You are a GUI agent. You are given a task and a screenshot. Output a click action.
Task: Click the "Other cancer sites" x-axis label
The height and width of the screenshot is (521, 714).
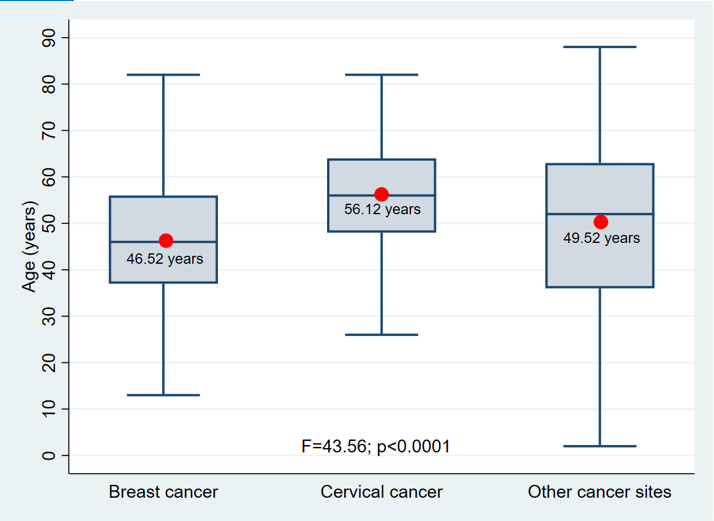coord(600,492)
